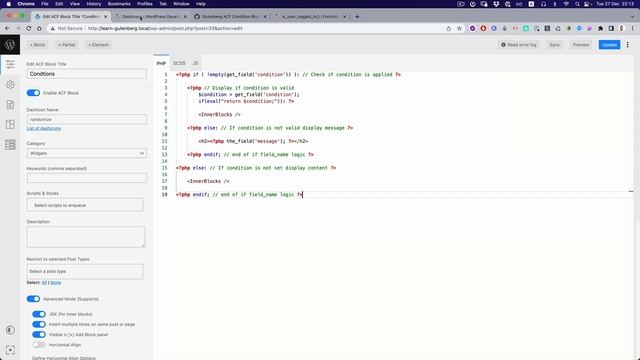Click code line 7 containing InnerBlocks

pos(219,114)
